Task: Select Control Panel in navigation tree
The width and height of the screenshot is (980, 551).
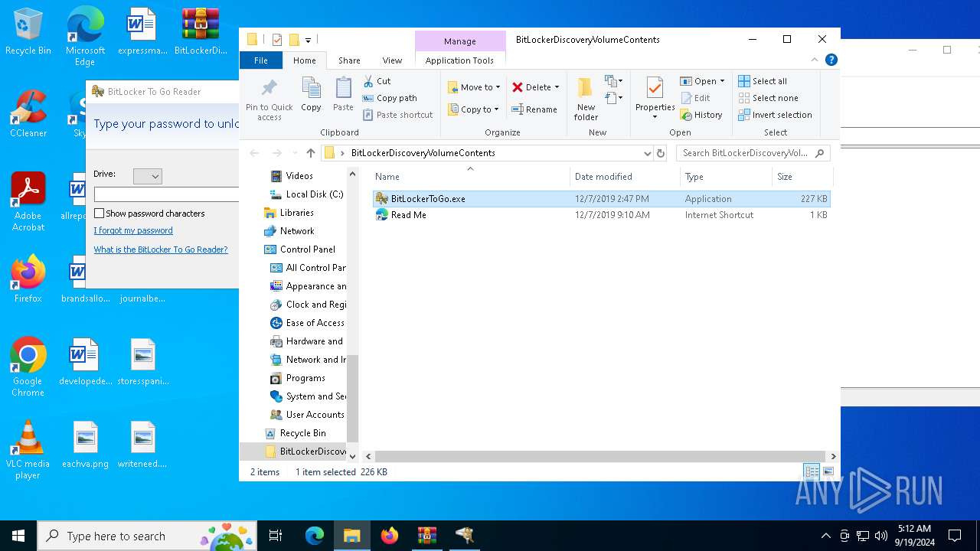Action: click(307, 249)
